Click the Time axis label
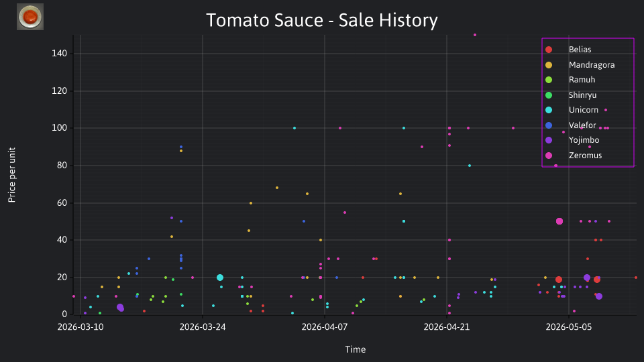 [356, 350]
